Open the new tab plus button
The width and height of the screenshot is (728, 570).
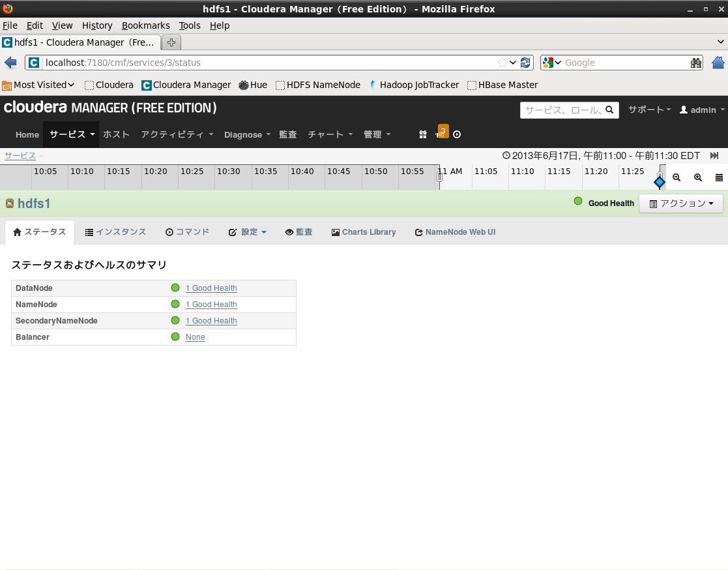tap(171, 42)
